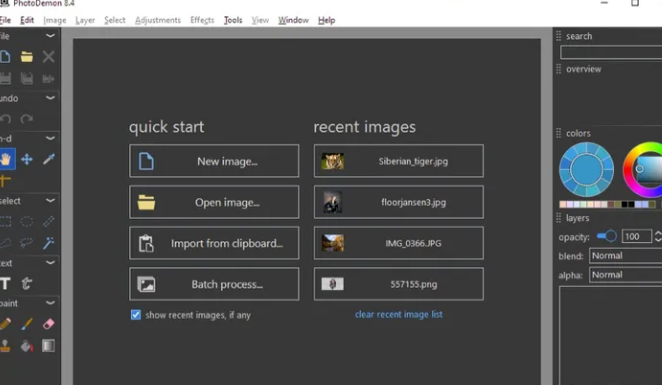This screenshot has width=662, height=385.
Task: Click clear recent image list link
Action: tap(399, 315)
